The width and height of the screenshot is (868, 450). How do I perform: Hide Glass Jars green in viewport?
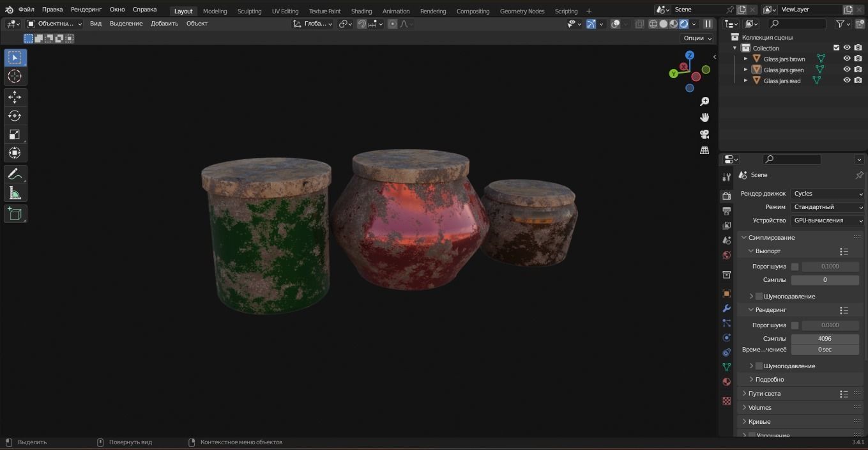pos(847,70)
